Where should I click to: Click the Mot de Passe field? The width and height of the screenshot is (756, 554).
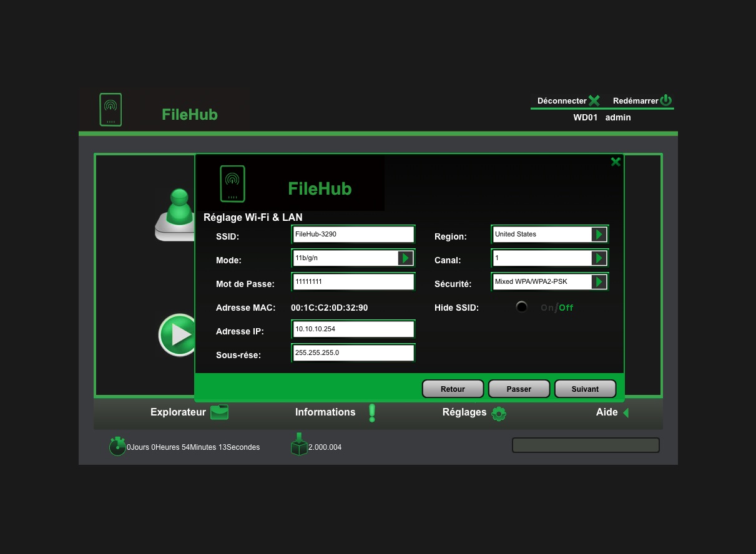(x=353, y=282)
